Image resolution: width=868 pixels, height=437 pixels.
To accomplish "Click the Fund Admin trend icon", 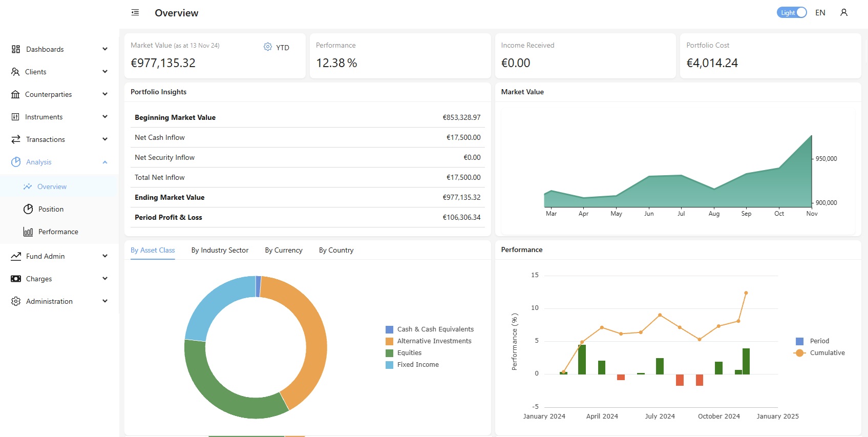I will 16,256.
